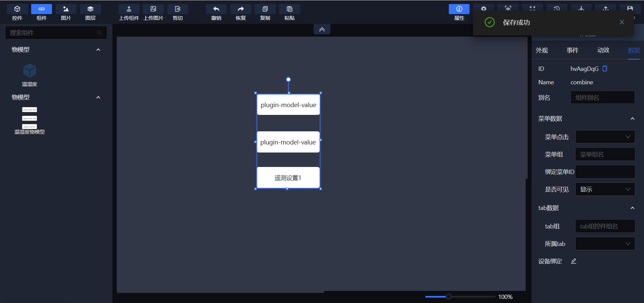The height and width of the screenshot is (303, 644).
Task: Open the 图层 layers panel
Action: click(x=90, y=13)
